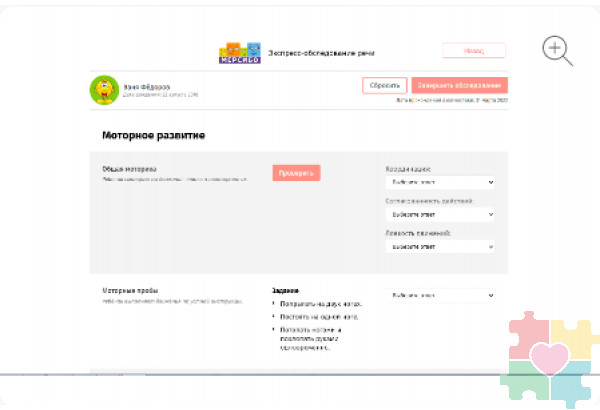Image resolution: width=600 pixels, height=410 pixels.
Task: Expand the Согласованность действий dropdown
Action: tap(440, 214)
